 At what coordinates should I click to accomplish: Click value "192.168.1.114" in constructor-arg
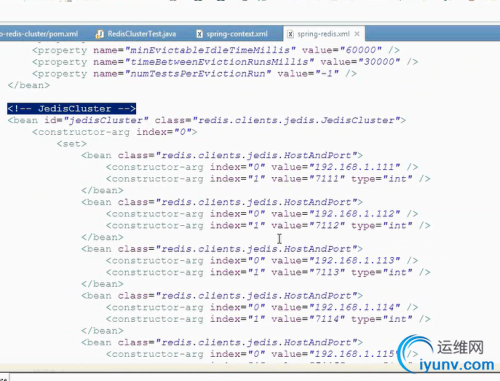(355, 307)
